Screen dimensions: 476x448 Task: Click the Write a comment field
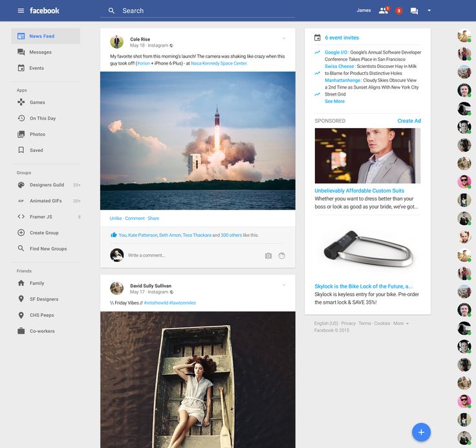(194, 255)
